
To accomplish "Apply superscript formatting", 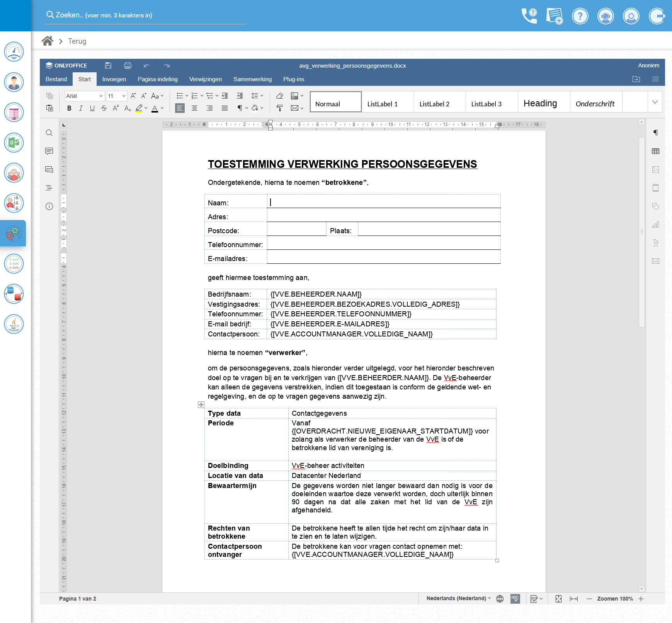I will pos(116,108).
